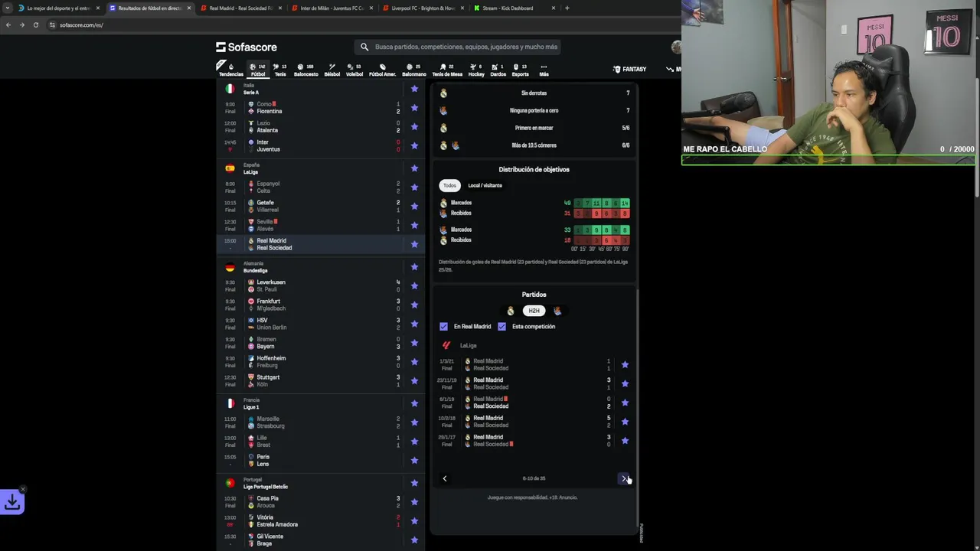Screen dimensions: 980x551
Task: Focus the Sofascore search field
Action: tap(458, 47)
